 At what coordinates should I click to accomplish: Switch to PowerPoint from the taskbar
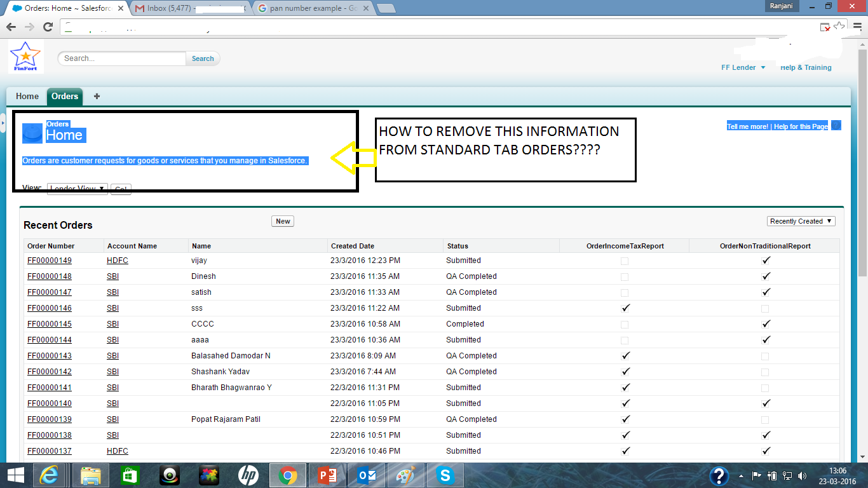click(327, 475)
